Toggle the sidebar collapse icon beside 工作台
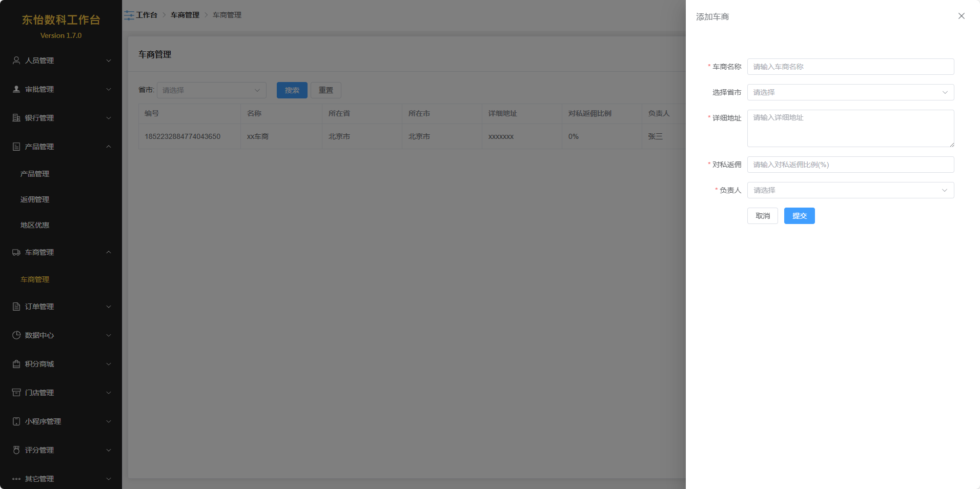Image resolution: width=980 pixels, height=489 pixels. coord(129,15)
